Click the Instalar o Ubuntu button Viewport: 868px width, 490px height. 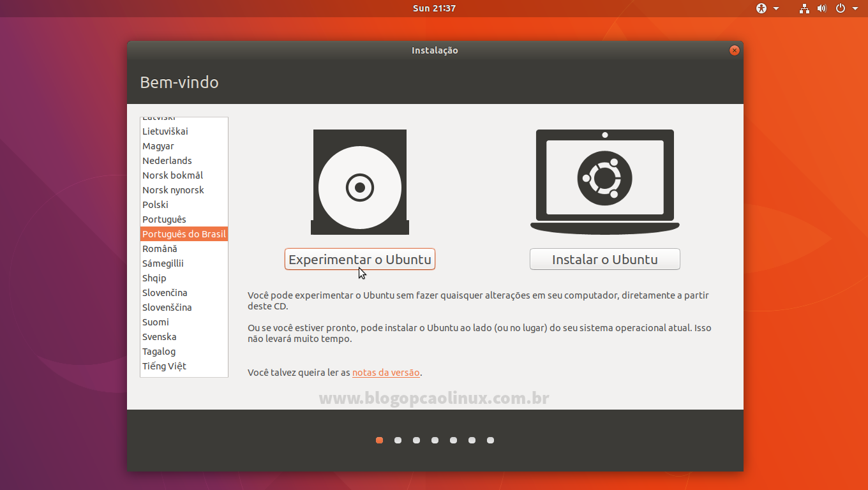point(604,259)
